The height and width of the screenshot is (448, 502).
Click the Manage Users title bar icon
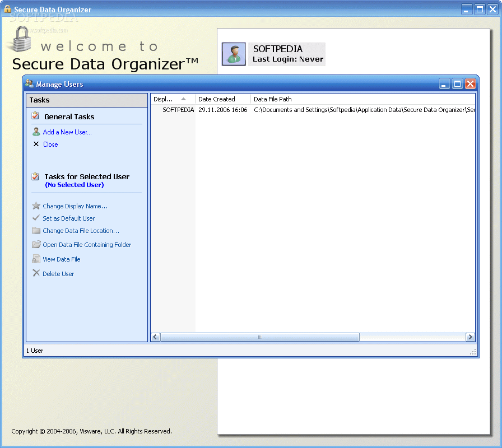pos(30,83)
